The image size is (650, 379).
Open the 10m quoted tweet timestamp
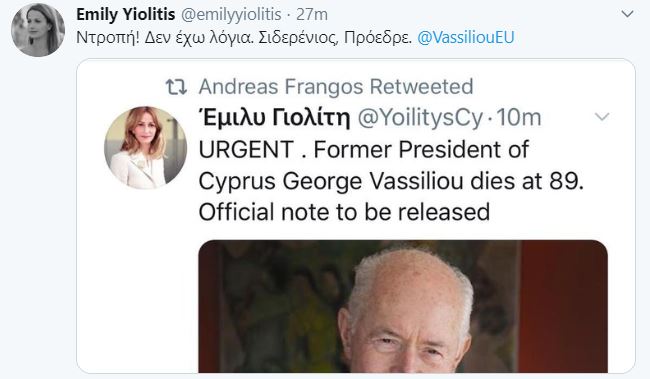(x=519, y=118)
